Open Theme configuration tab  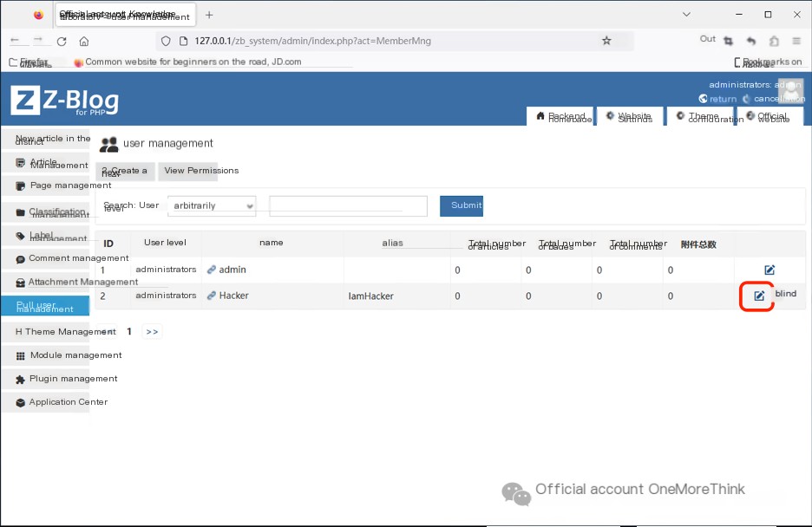(x=699, y=116)
